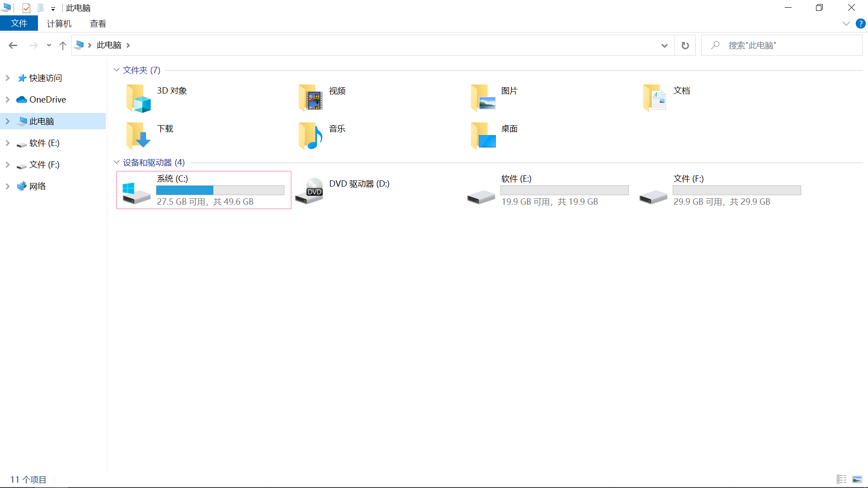Screen dimensions: 868x488
Task: Open the 文件 ribbon tab
Action: 19,23
